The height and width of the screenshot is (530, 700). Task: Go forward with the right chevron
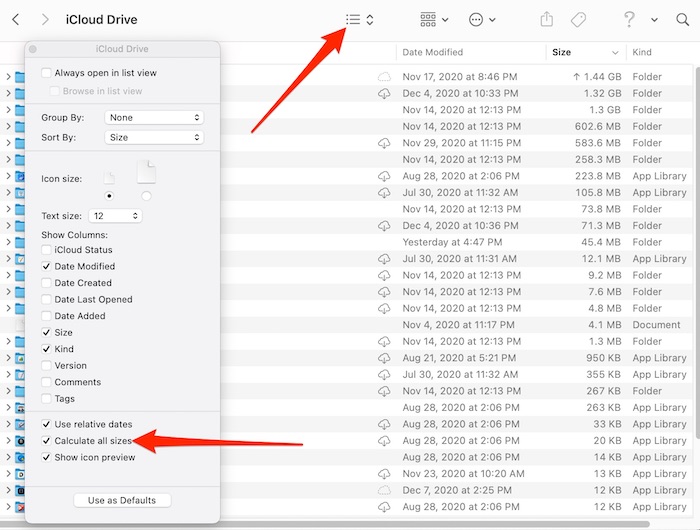click(45, 20)
